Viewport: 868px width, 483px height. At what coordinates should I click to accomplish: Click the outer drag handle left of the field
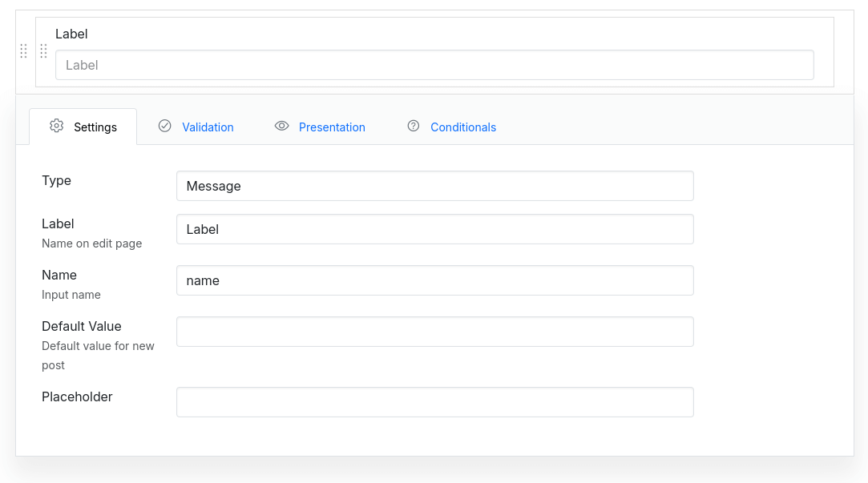[24, 50]
